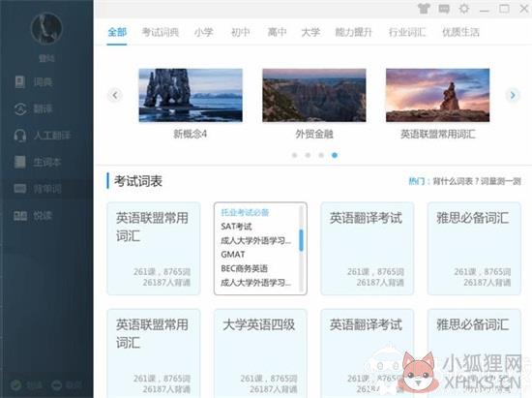The height and width of the screenshot is (398, 532).
Task: Open the settings gear icon
Action: coord(463,9)
